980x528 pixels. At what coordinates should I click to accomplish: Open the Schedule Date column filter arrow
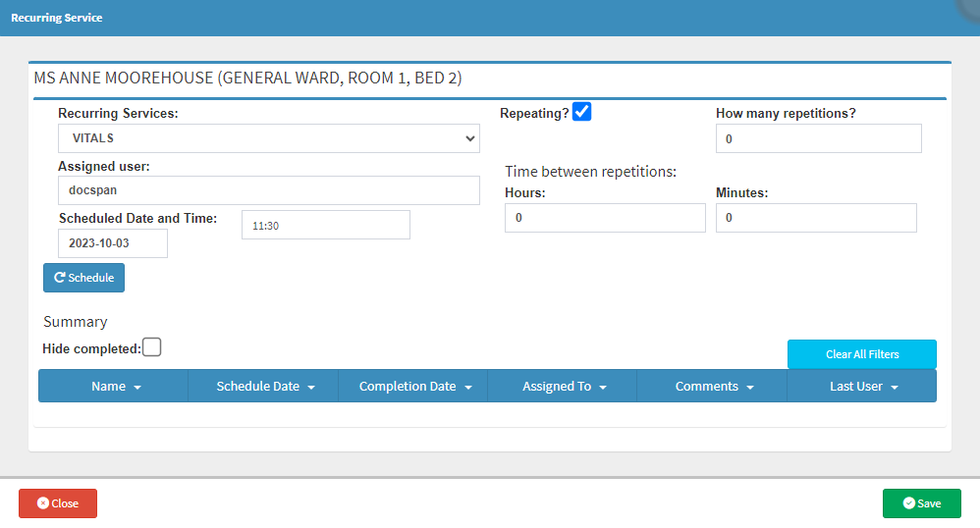click(x=311, y=388)
